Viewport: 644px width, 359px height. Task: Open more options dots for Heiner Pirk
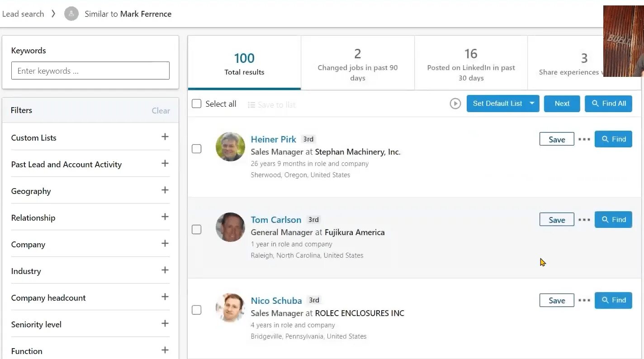(584, 139)
